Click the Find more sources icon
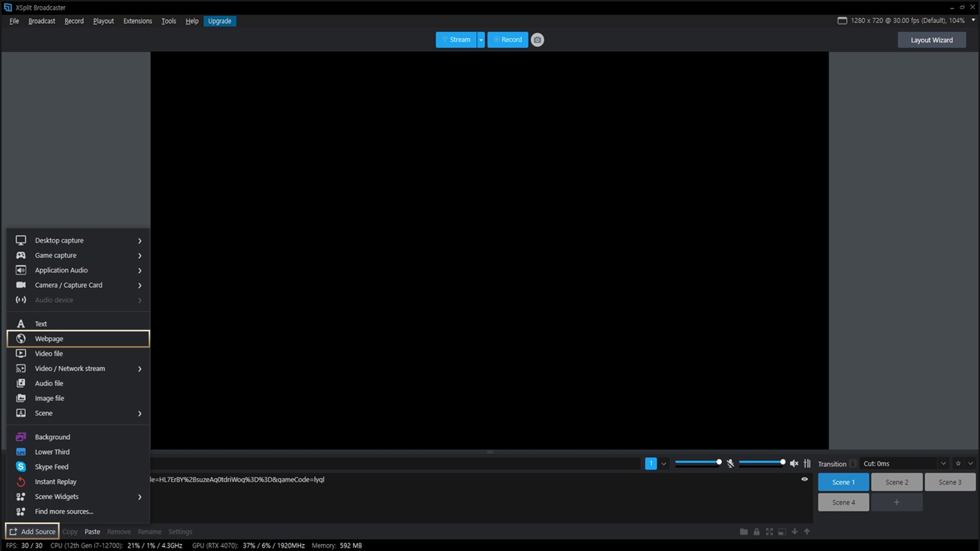 click(21, 511)
